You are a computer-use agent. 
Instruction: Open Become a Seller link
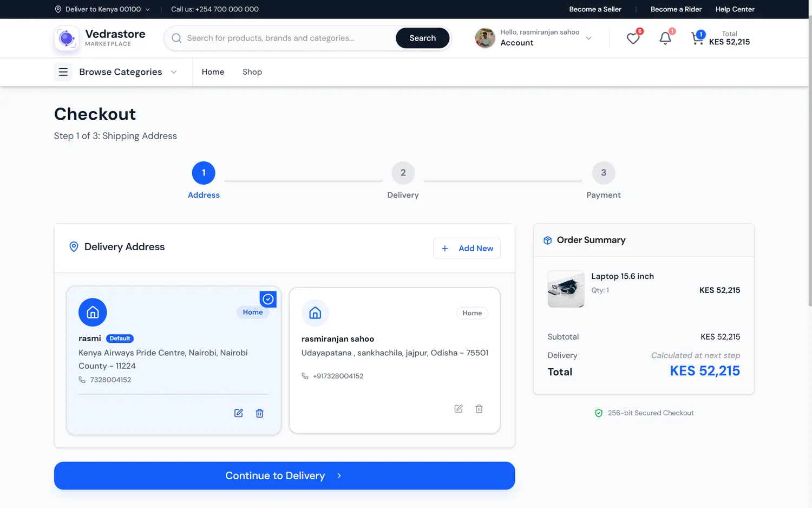click(595, 9)
